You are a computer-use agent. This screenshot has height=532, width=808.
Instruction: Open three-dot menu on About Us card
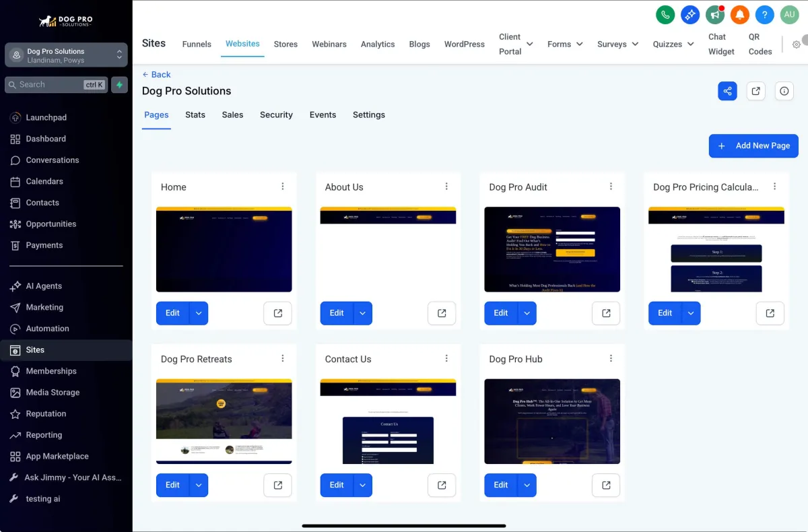click(x=446, y=187)
